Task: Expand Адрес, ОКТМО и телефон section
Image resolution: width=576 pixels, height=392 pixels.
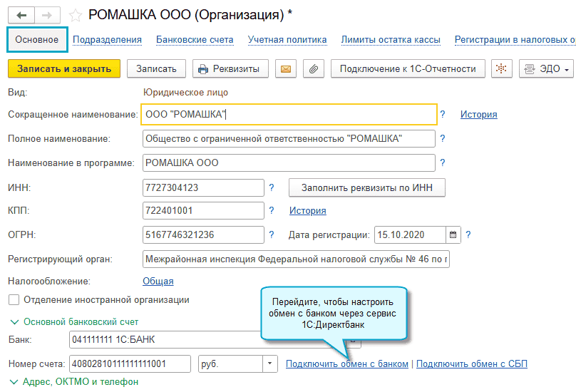Action: tap(14, 381)
